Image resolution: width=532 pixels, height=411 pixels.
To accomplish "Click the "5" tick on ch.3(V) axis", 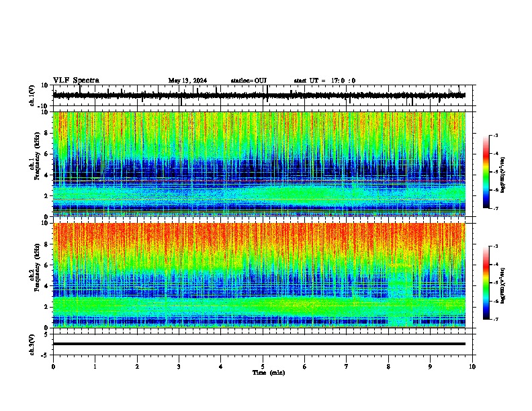I will (x=46, y=334).
